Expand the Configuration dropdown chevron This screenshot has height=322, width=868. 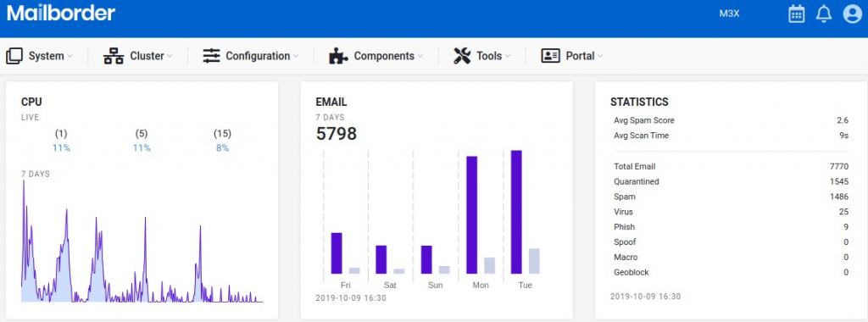tap(296, 57)
